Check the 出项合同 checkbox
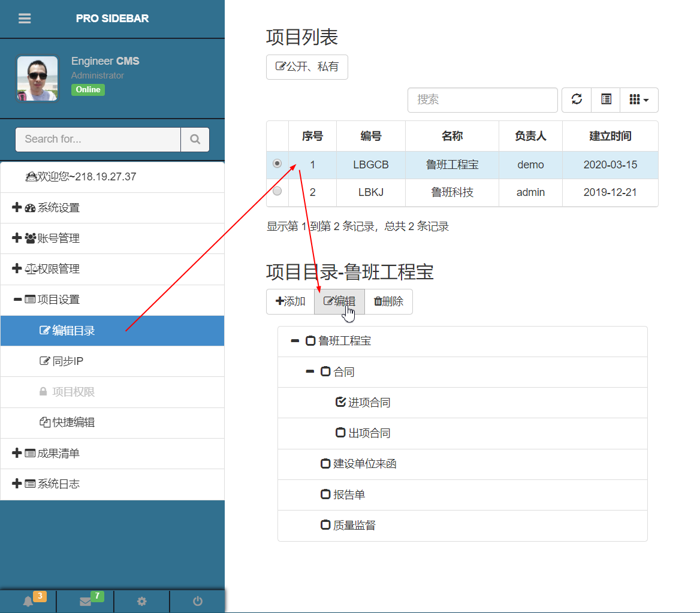The width and height of the screenshot is (700, 613). click(341, 433)
